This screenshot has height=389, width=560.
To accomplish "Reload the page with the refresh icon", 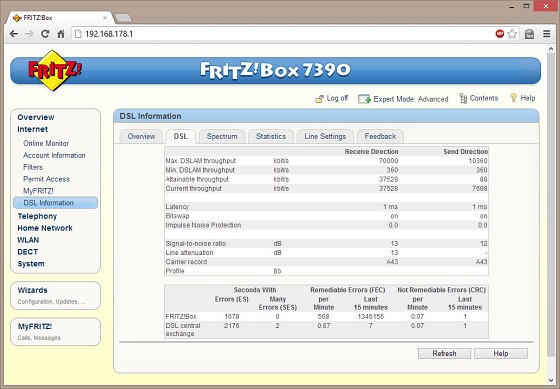I will coord(45,34).
